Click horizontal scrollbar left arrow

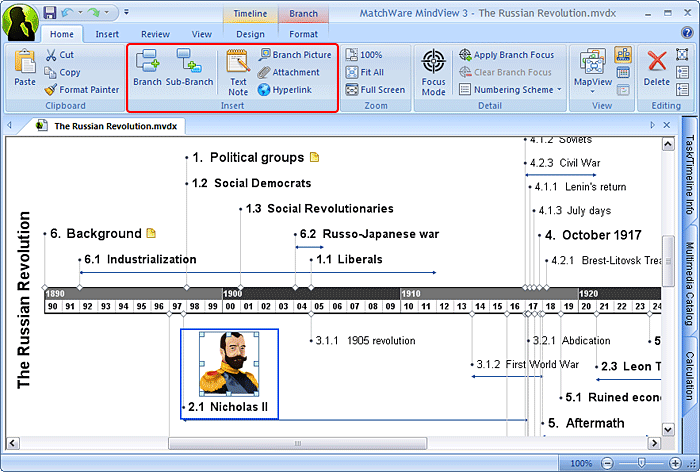pyautogui.click(x=12, y=443)
